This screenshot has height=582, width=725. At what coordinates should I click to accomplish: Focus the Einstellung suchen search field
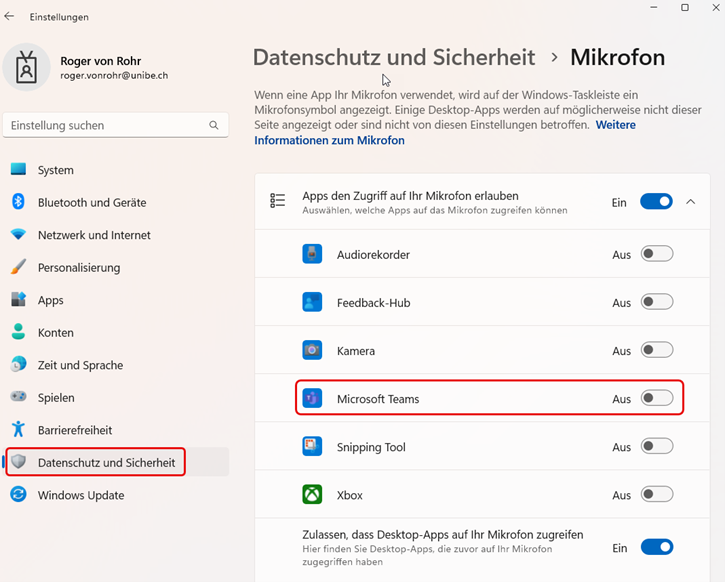click(116, 125)
